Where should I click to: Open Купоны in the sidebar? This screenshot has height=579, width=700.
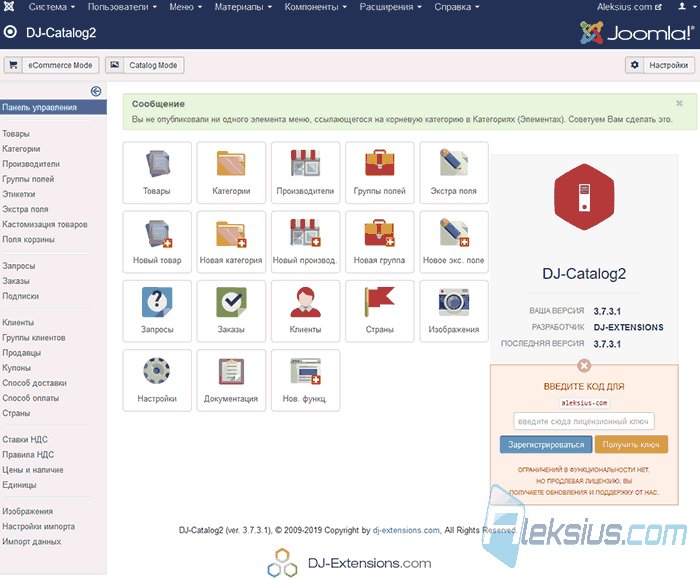[x=17, y=368]
